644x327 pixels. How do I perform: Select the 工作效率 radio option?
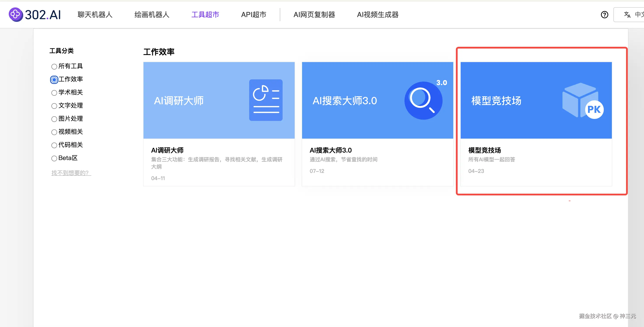[54, 80]
